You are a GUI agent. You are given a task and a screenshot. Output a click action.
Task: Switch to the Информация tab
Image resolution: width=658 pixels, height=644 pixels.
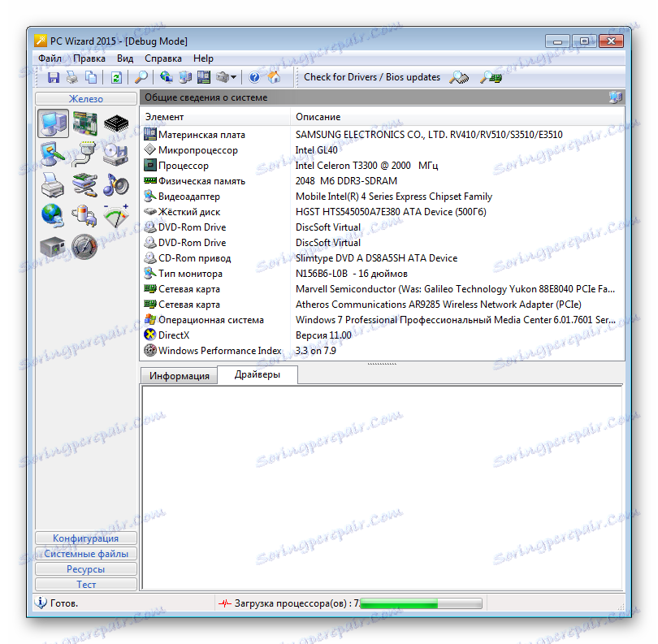(180, 376)
